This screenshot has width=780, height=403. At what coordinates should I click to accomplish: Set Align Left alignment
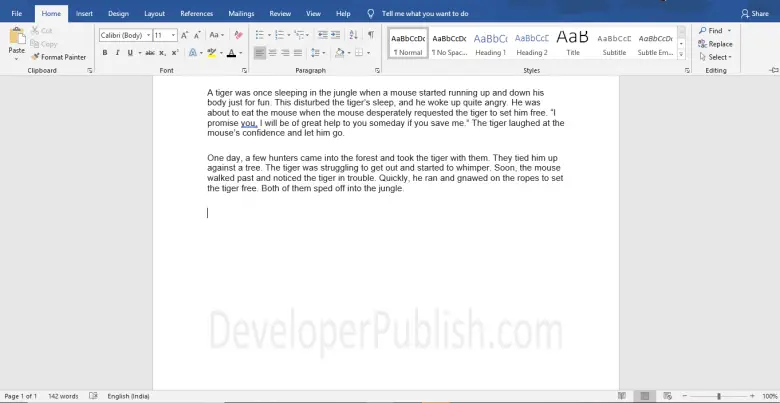click(x=259, y=53)
